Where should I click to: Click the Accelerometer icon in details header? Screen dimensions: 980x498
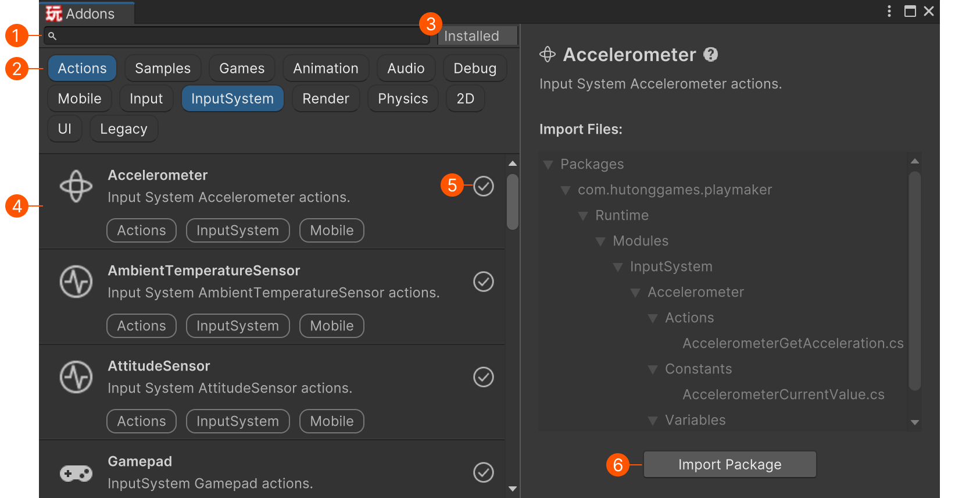pyautogui.click(x=548, y=55)
